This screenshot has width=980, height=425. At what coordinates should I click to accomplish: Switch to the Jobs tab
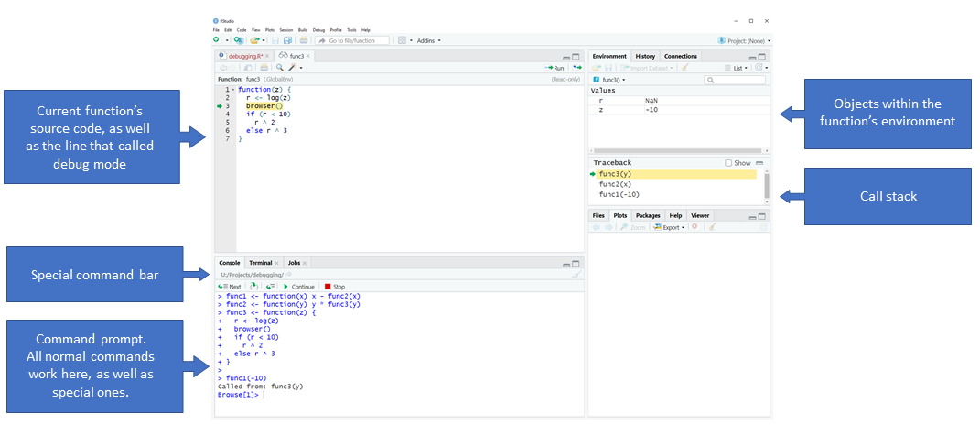pyautogui.click(x=294, y=263)
